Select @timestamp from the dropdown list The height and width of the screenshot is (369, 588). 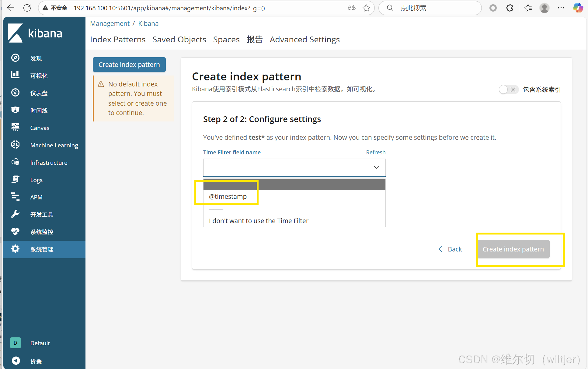click(228, 197)
